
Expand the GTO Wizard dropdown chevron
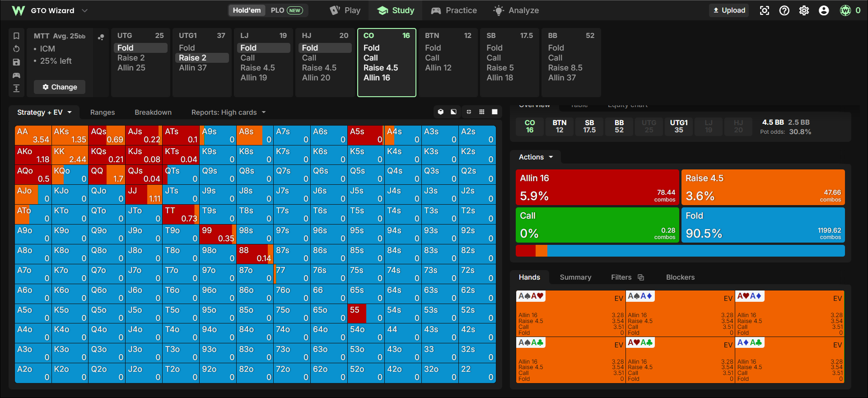click(x=84, y=10)
